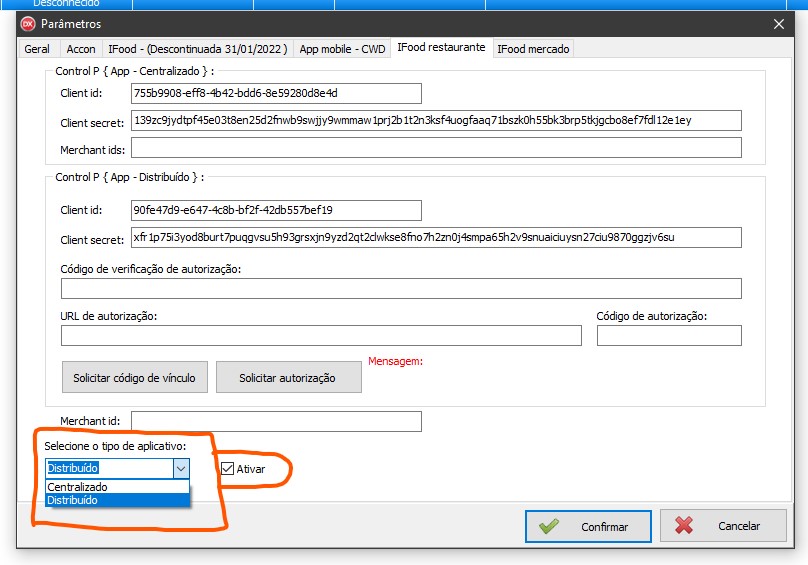The height and width of the screenshot is (565, 808).
Task: Focus Centralizado Client secret field
Action: pos(436,121)
